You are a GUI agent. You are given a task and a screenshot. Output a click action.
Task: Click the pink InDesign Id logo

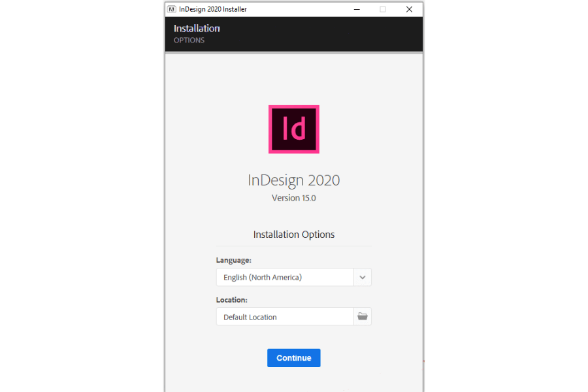click(x=293, y=129)
